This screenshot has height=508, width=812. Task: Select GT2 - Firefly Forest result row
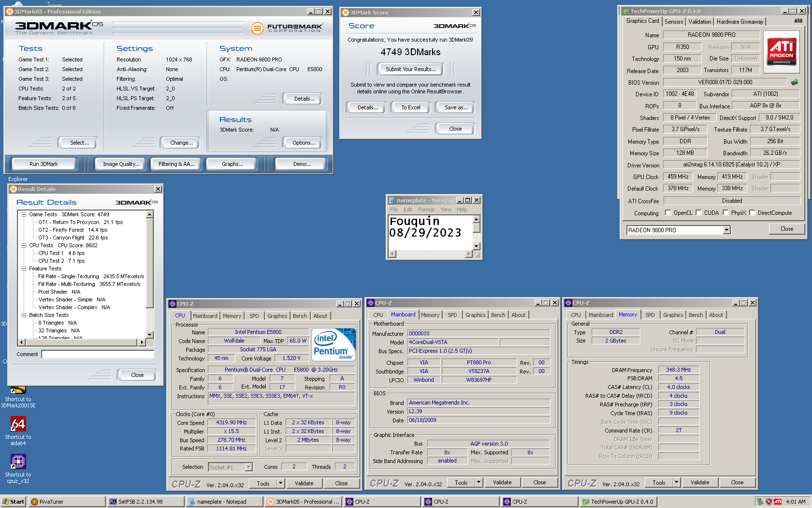[73, 230]
